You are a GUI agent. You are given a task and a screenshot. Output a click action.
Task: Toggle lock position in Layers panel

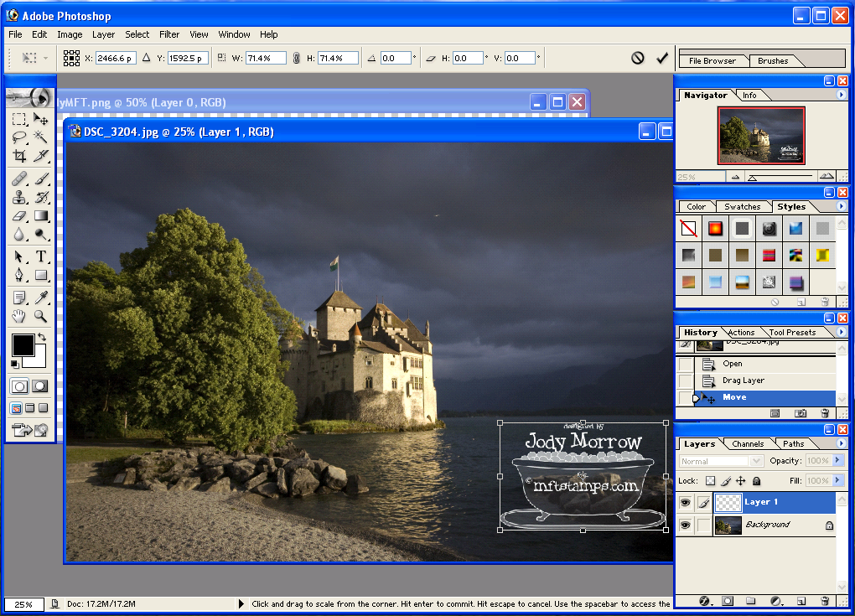740,481
